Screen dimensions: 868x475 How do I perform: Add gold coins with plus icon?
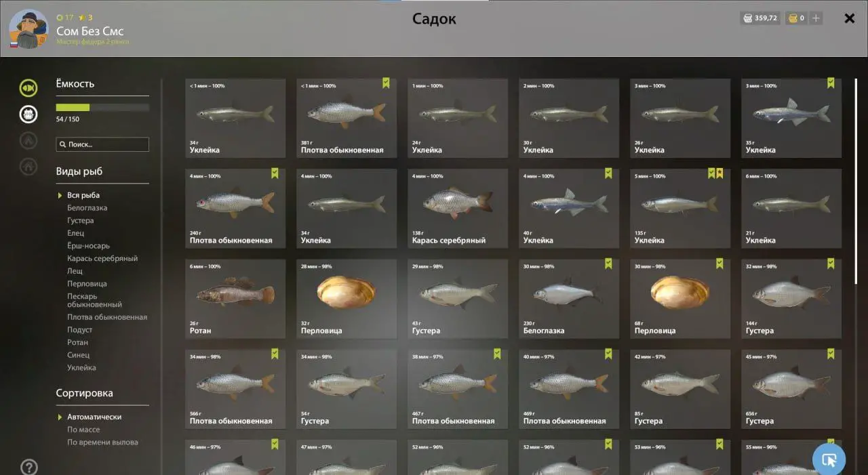[x=816, y=18]
